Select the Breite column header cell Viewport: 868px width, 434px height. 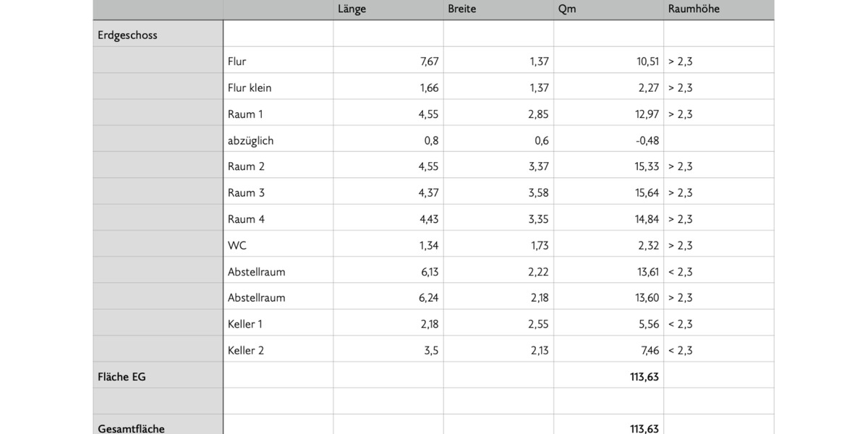tap(498, 9)
